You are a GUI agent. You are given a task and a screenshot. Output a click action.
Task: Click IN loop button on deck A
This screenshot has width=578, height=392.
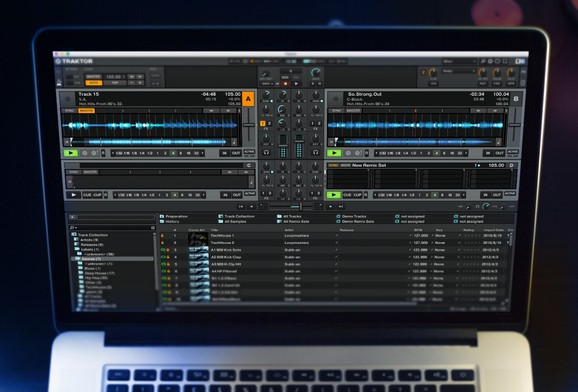click(x=224, y=153)
